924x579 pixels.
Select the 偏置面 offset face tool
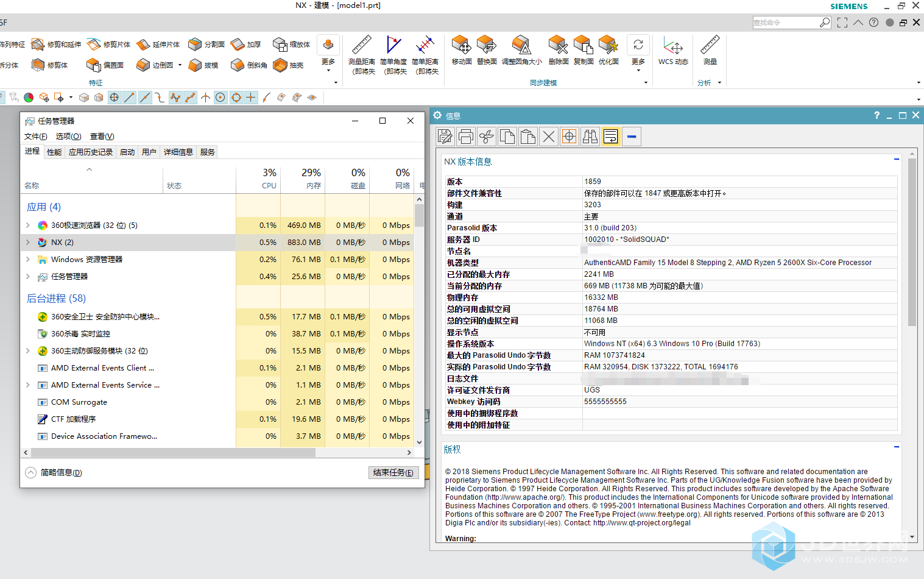(x=105, y=65)
